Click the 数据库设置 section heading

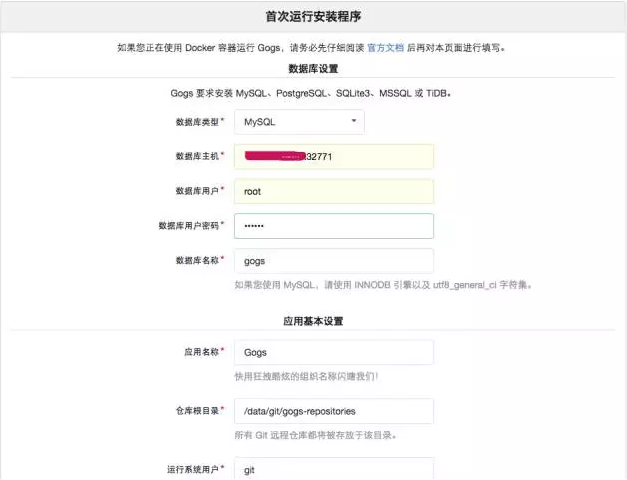[x=313, y=69]
